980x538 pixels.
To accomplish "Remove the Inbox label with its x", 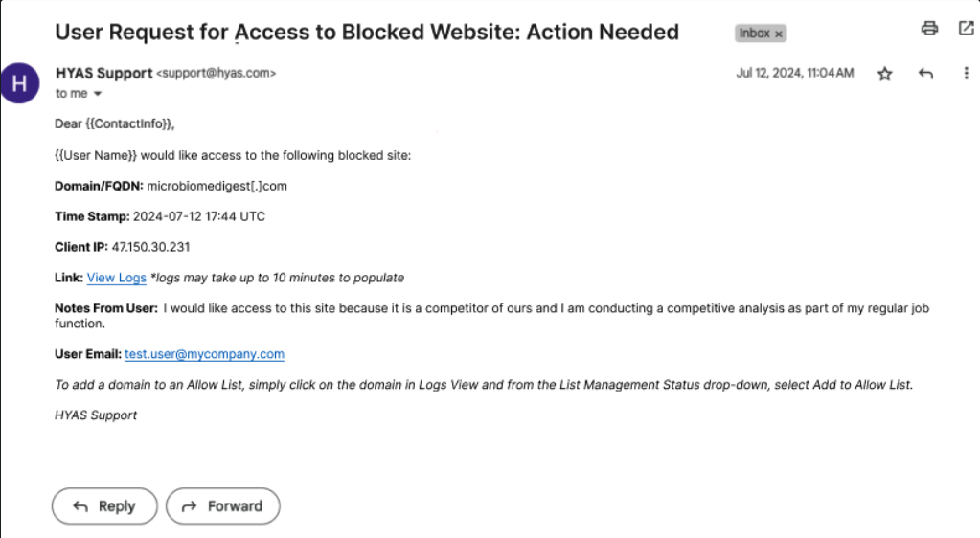I will tap(779, 34).
